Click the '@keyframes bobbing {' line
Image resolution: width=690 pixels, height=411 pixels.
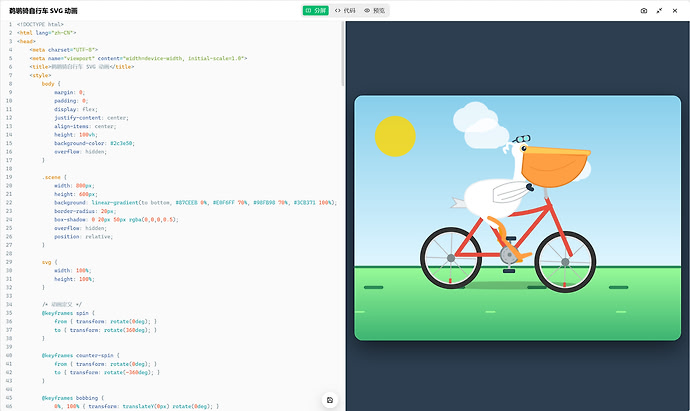(73, 398)
